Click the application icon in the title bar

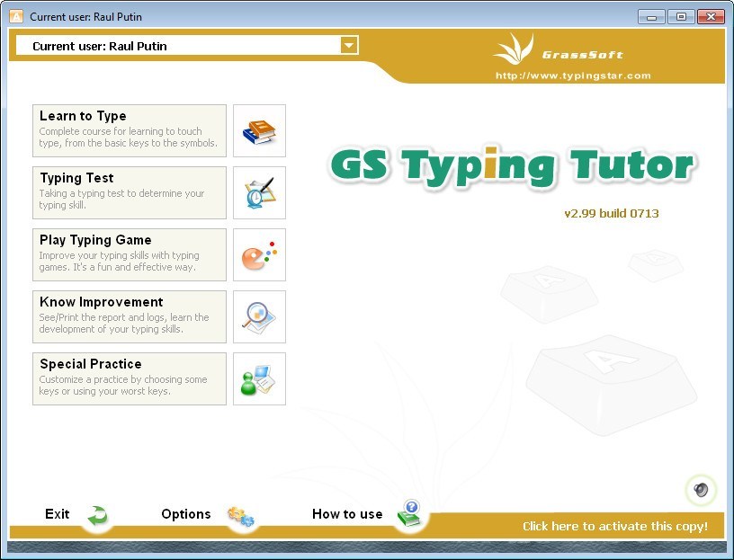click(16, 16)
